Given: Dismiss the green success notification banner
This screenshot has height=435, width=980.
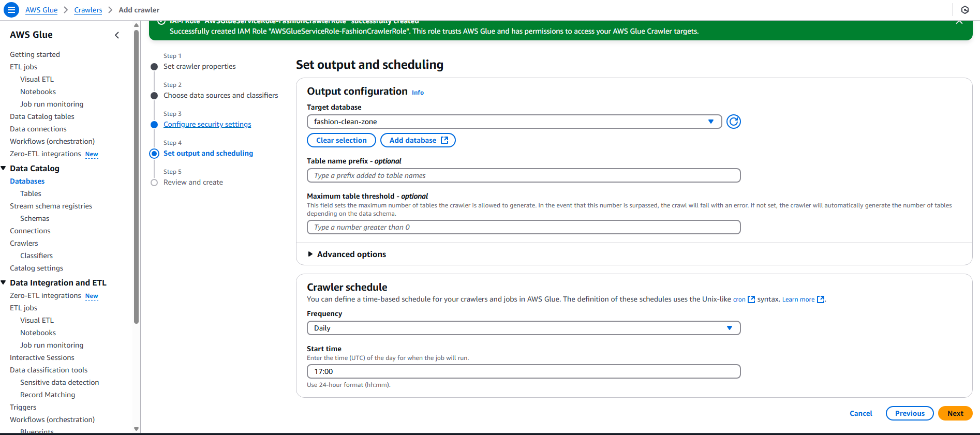Looking at the screenshot, I should coord(959,22).
